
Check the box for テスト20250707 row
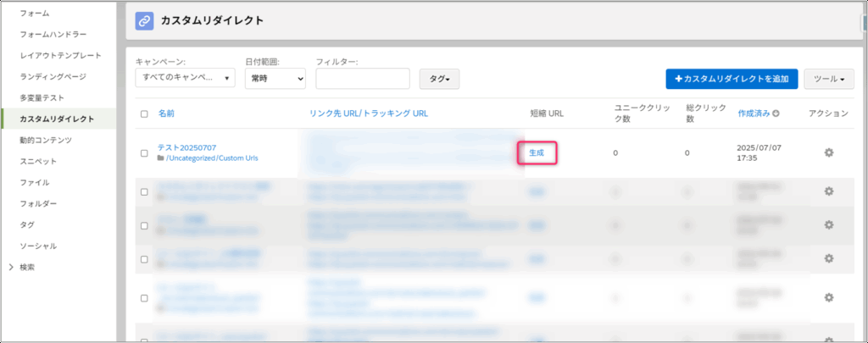[144, 152]
